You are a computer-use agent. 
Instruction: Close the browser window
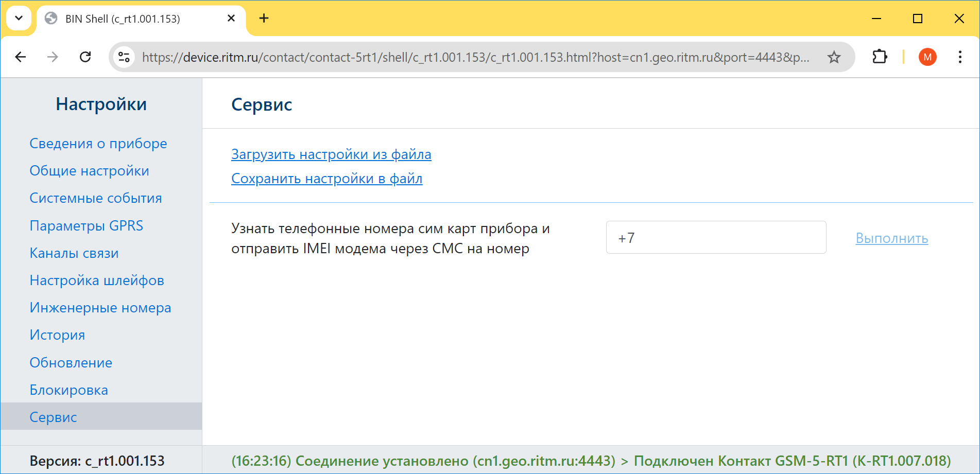click(x=959, y=19)
